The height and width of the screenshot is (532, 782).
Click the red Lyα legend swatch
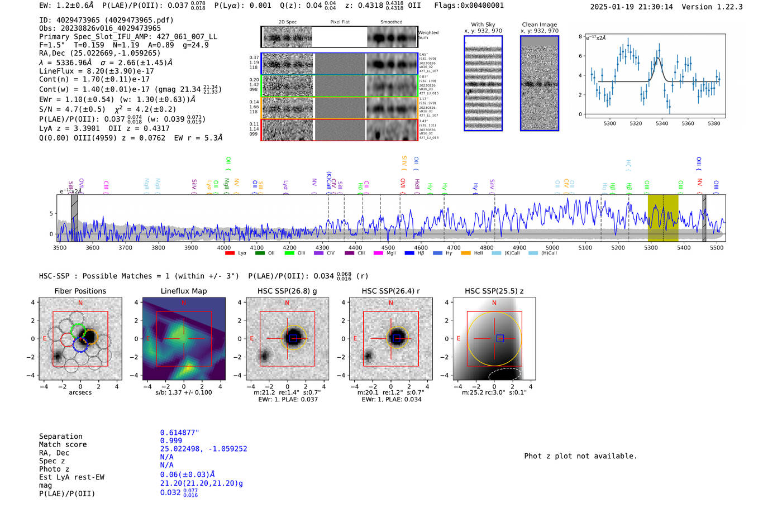pyautogui.click(x=230, y=253)
